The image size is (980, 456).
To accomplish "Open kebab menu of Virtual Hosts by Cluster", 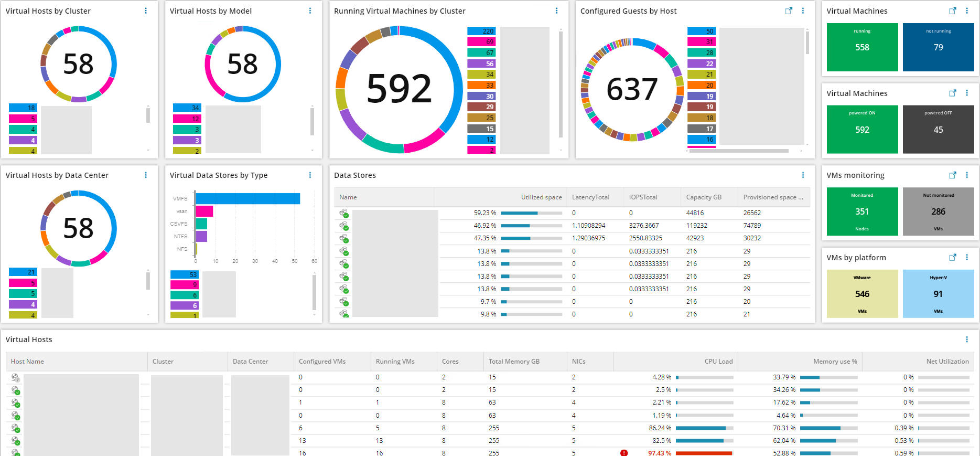I will pos(146,10).
